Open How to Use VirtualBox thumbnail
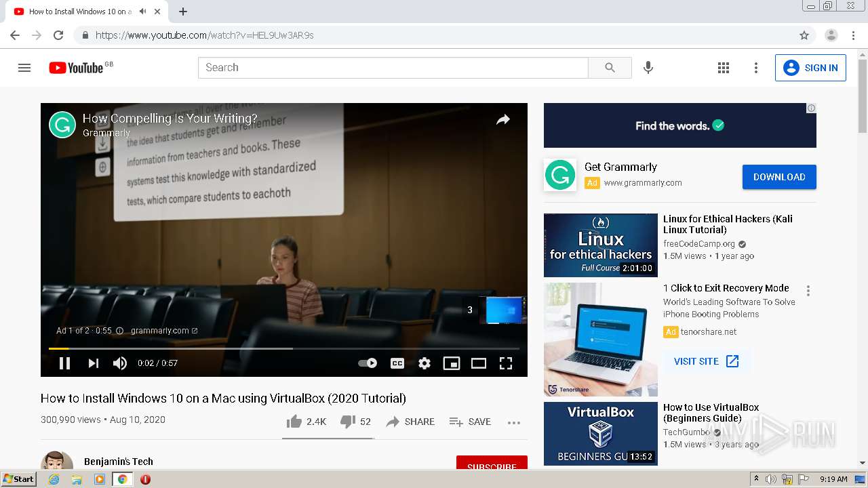 [x=601, y=434]
